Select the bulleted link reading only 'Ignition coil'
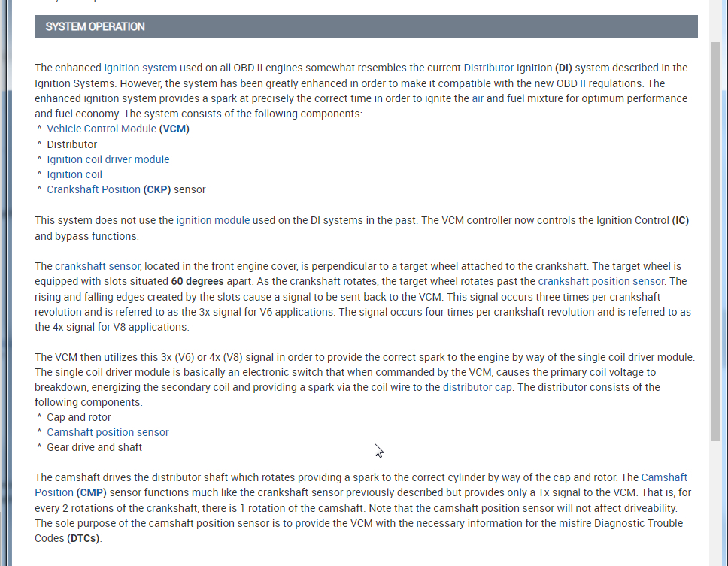 pos(74,174)
